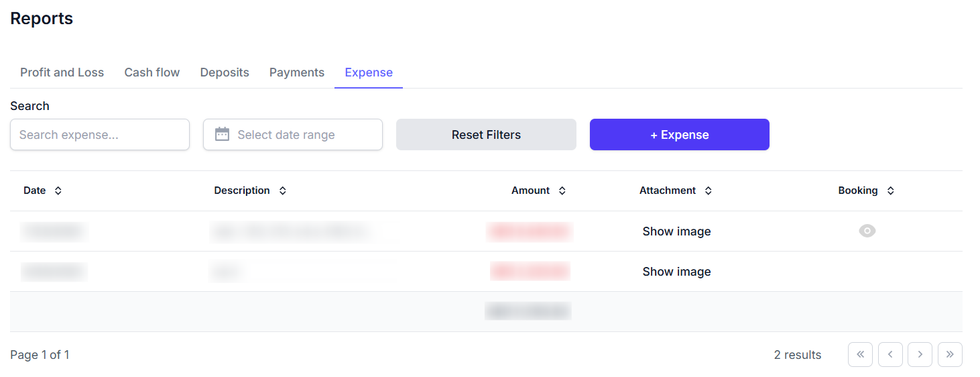Viewport: 980px width, 377px height.
Task: Switch to the Cash flow tab
Action: tap(152, 72)
